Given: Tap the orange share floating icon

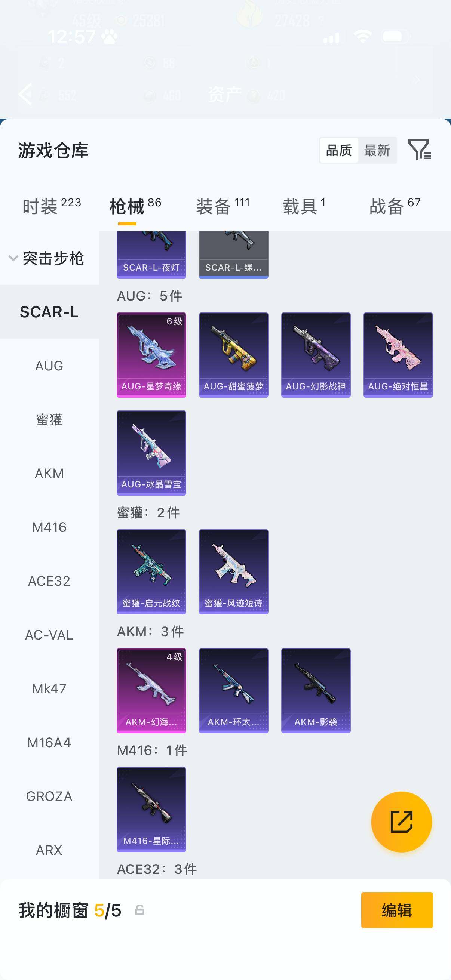Looking at the screenshot, I should point(401,822).
